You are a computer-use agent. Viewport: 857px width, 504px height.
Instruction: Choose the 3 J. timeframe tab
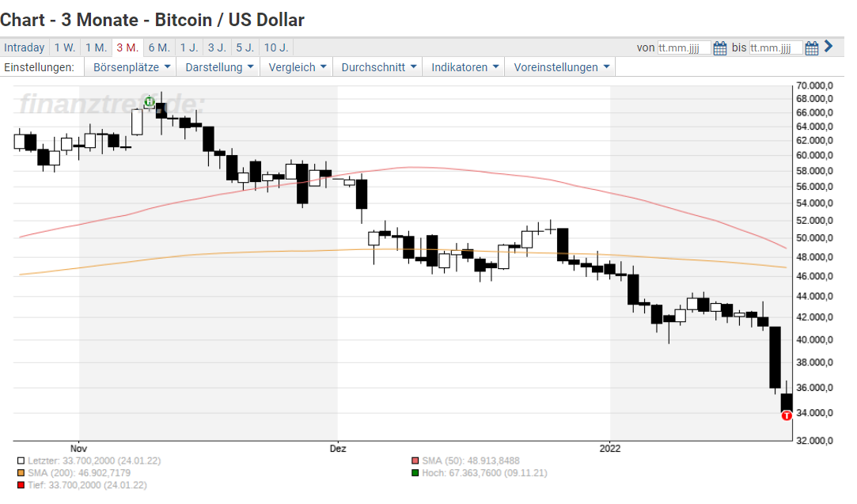217,47
